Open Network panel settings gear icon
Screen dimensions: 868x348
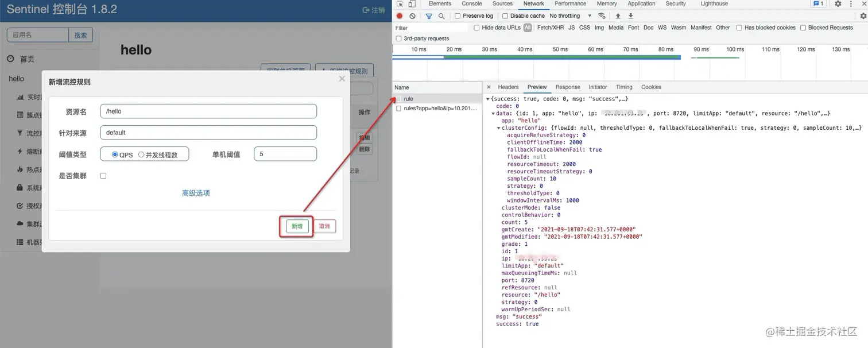[x=863, y=16]
